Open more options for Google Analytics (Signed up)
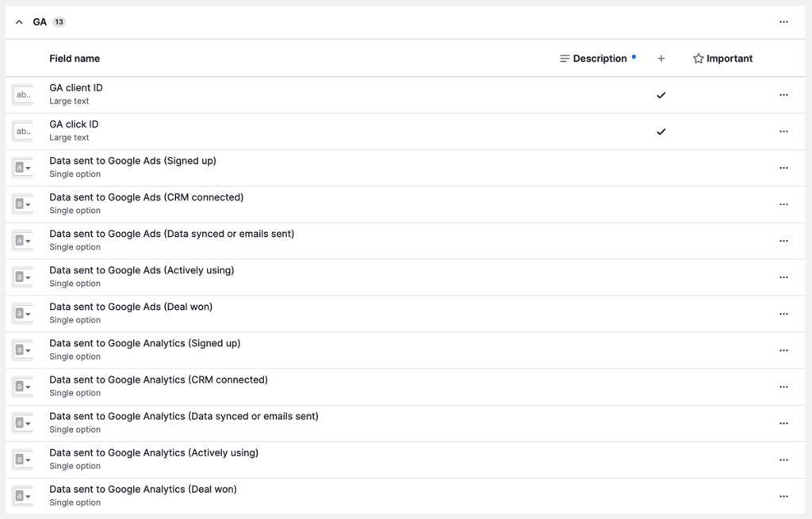This screenshot has width=812, height=519. (x=783, y=350)
